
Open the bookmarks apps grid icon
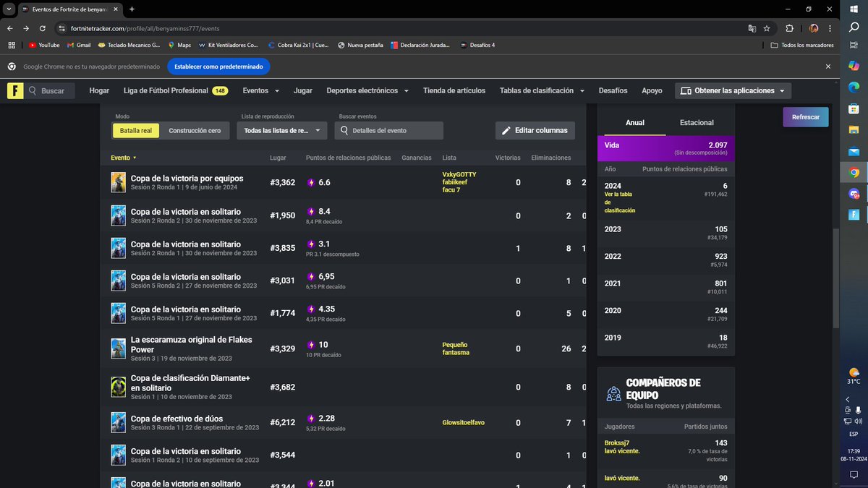[x=11, y=45]
